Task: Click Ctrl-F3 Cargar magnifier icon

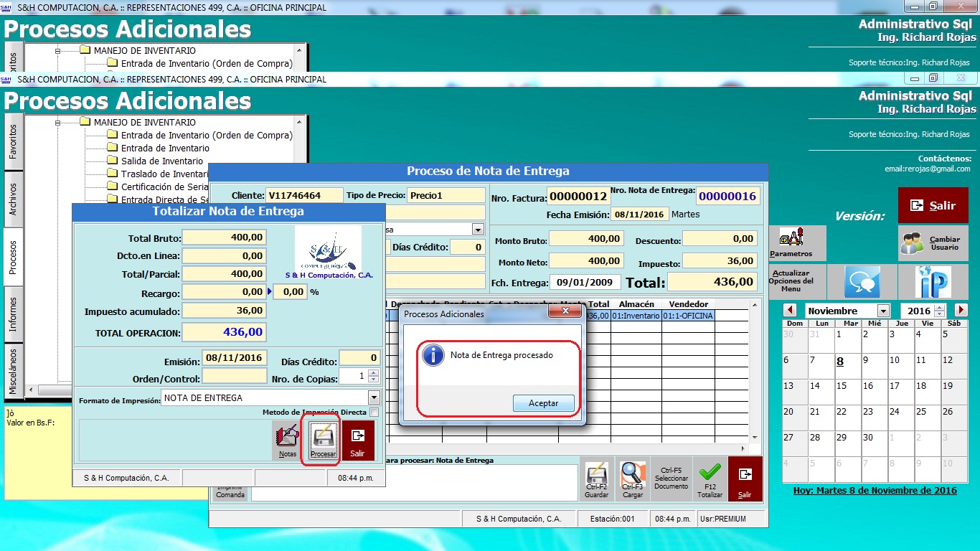Action: point(632,479)
